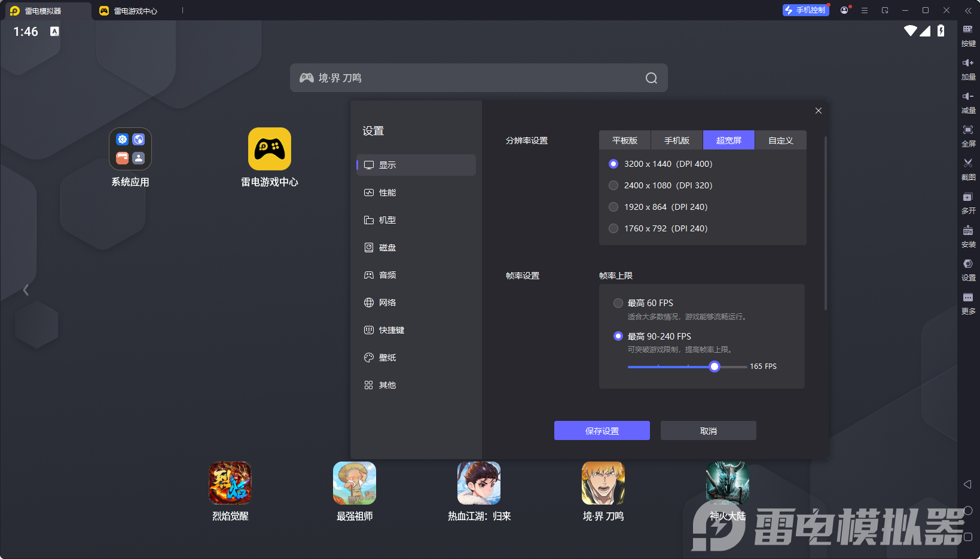Click the 境·界 刀鸣 search field
980x559 pixels.
479,78
